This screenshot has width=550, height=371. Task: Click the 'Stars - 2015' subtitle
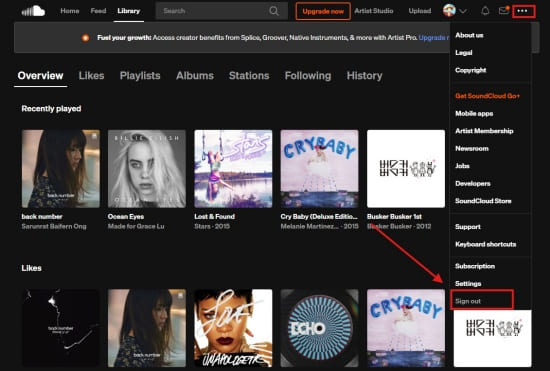(212, 227)
